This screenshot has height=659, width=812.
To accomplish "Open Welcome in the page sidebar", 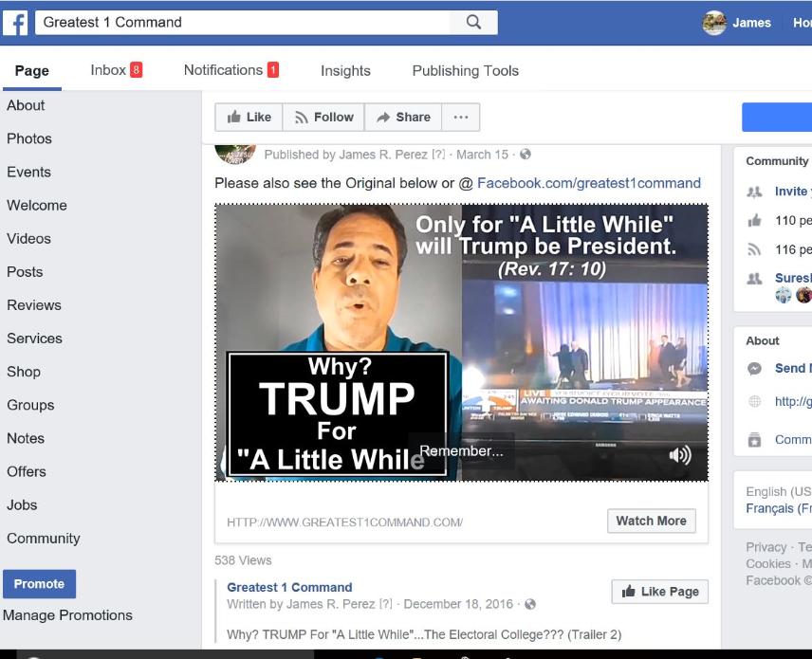I will [37, 206].
